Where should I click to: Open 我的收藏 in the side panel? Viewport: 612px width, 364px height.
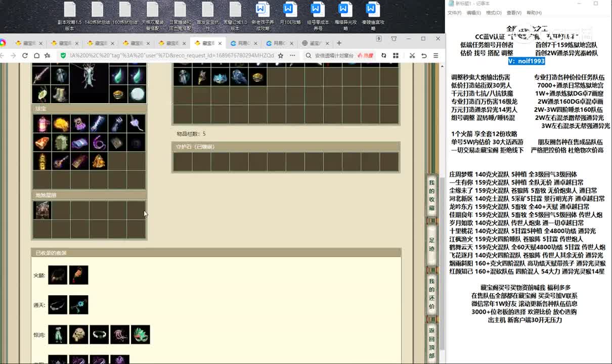[431, 195]
